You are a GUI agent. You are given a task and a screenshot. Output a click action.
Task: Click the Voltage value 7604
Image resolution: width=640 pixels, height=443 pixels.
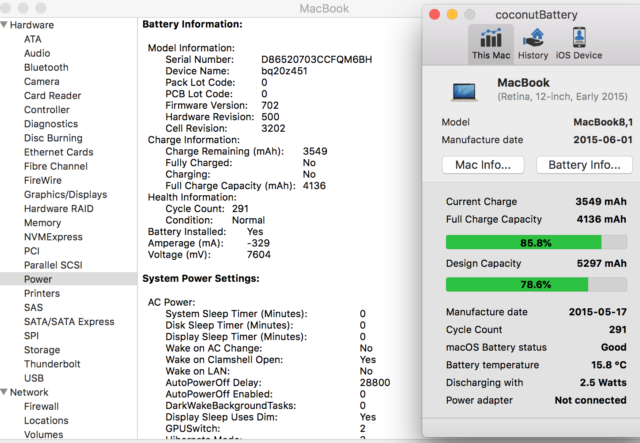(258, 255)
